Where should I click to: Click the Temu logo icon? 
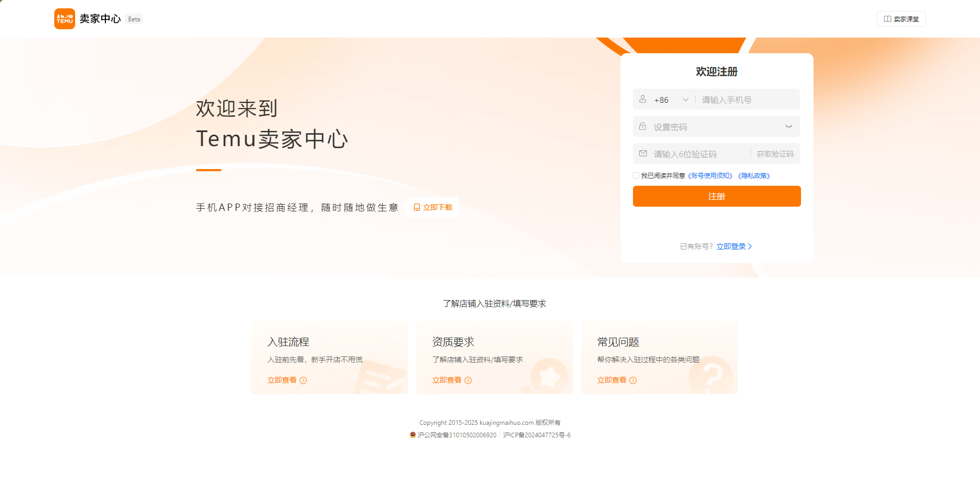pos(65,19)
